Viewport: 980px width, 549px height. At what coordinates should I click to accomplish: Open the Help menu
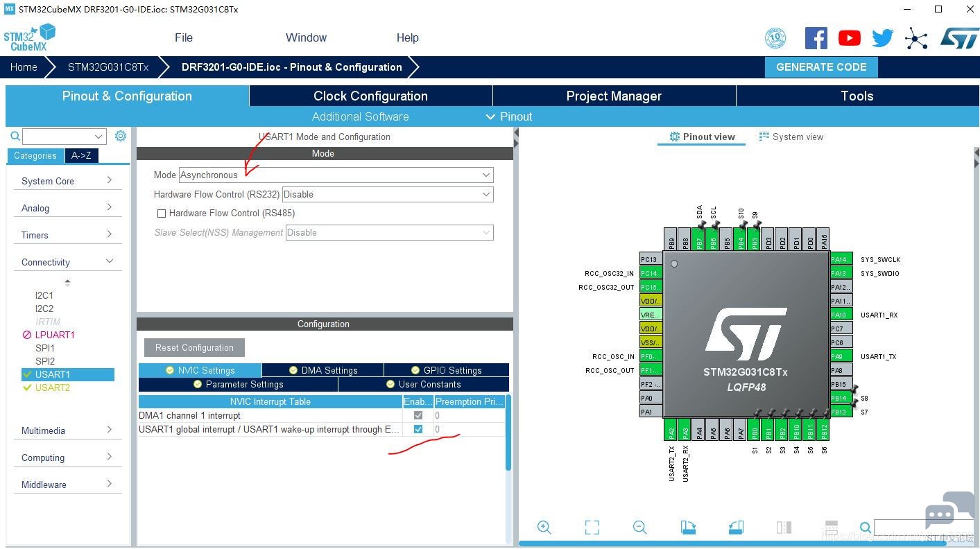(408, 37)
